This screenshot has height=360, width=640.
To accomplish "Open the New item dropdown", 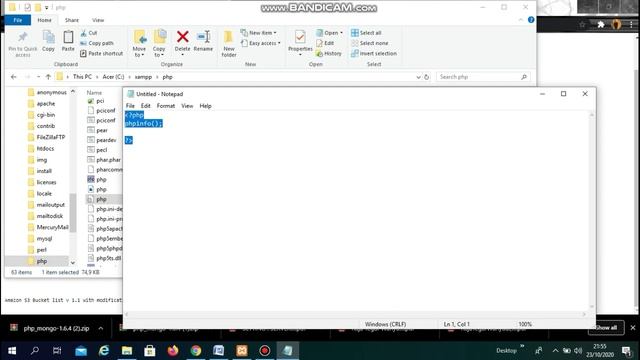I will pos(259,33).
